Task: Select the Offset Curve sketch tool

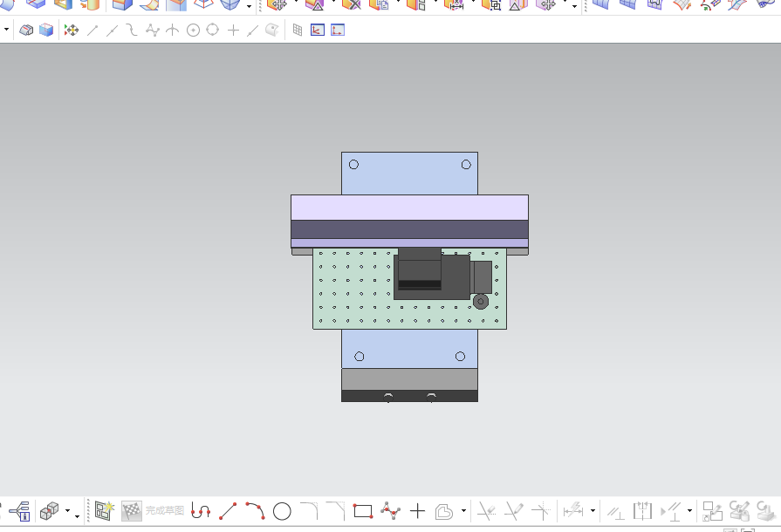Action: pyautogui.click(x=444, y=511)
